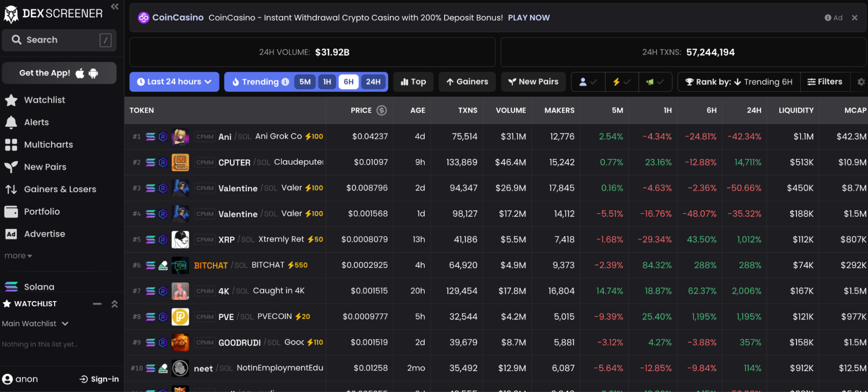Click the $42.3M market cap for Ani
The width and height of the screenshot is (868, 392).
point(851,136)
